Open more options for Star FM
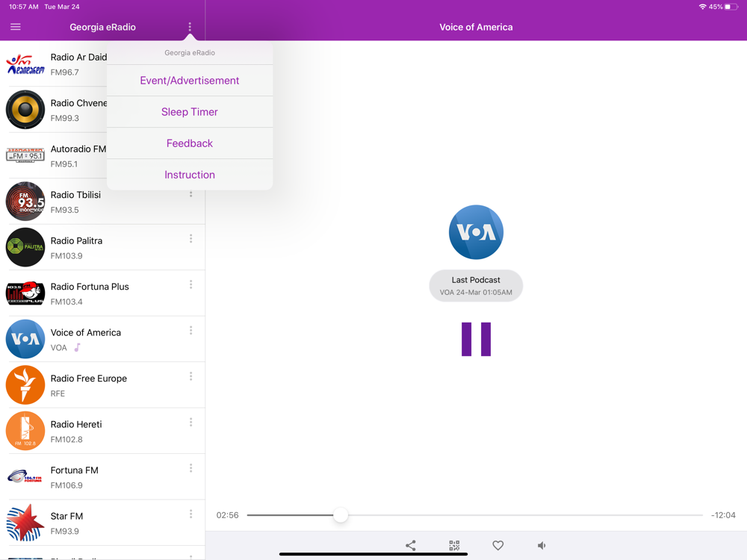 (x=191, y=514)
